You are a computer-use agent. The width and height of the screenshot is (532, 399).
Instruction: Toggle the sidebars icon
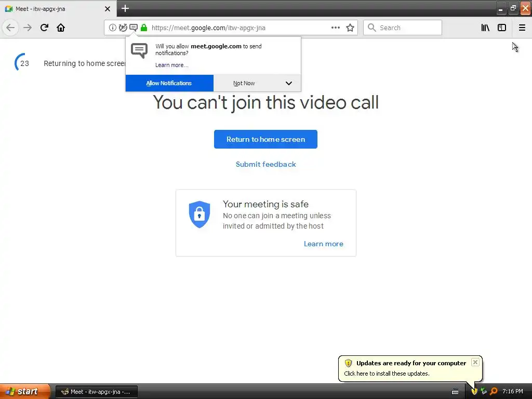(x=502, y=28)
